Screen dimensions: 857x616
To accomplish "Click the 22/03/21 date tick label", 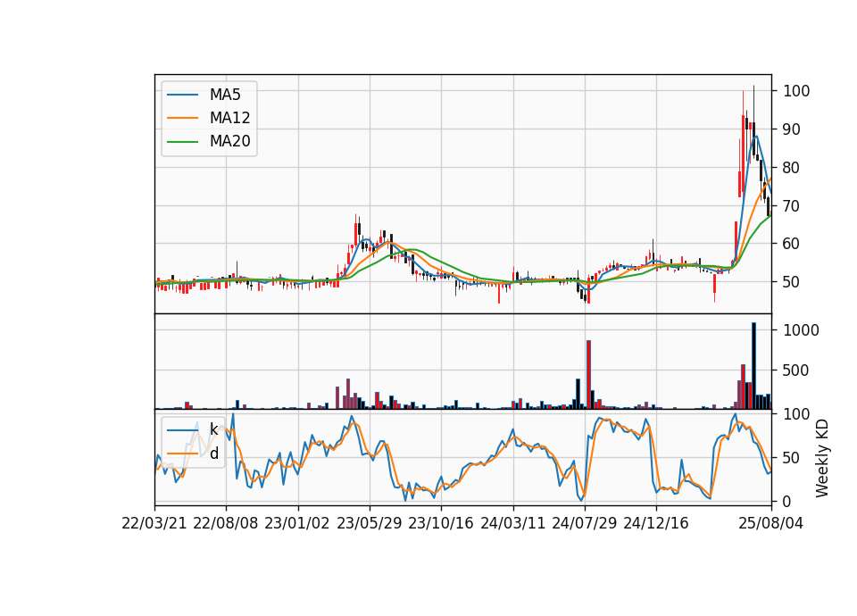I will pyautogui.click(x=154, y=523).
